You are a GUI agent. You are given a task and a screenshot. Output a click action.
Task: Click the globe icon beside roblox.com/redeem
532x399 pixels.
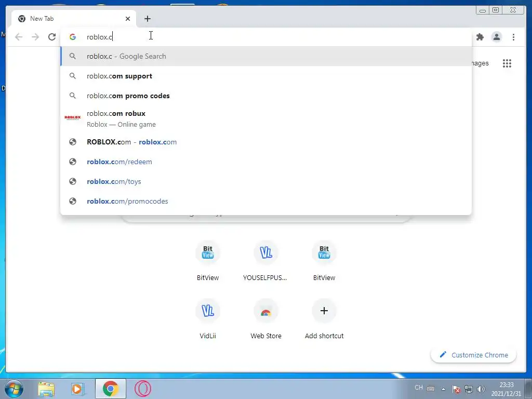tap(73, 162)
